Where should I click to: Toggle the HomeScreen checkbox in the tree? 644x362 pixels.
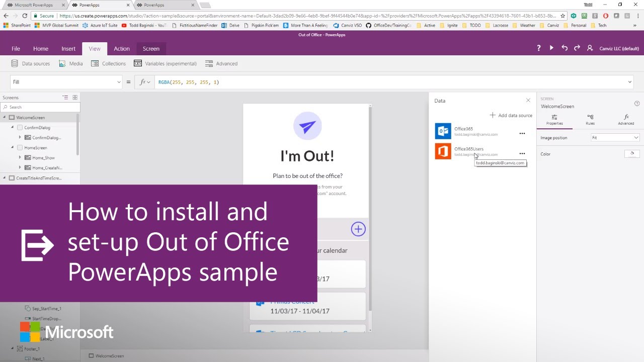coord(20,148)
